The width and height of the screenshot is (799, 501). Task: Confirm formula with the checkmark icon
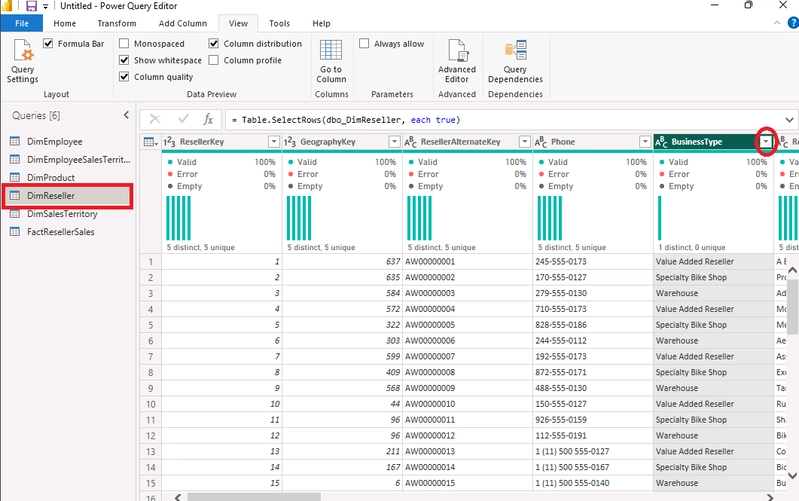[183, 120]
